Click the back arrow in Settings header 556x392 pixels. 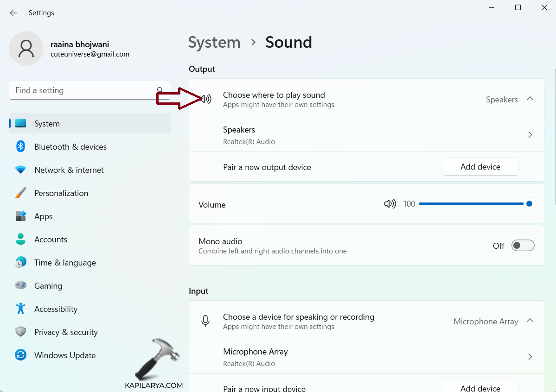[13, 13]
